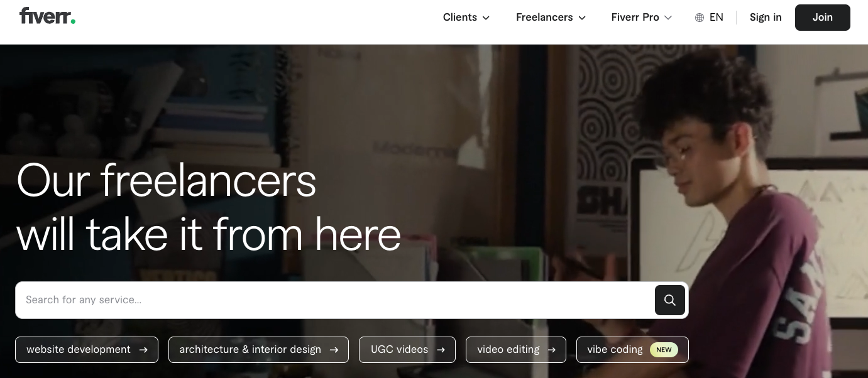
Task: Click the Search for any service field
Action: coord(334,300)
